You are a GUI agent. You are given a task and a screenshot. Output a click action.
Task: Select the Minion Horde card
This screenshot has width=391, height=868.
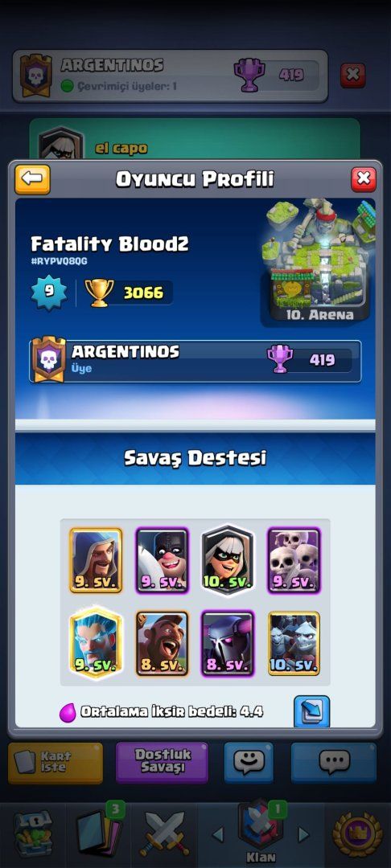tap(294, 643)
